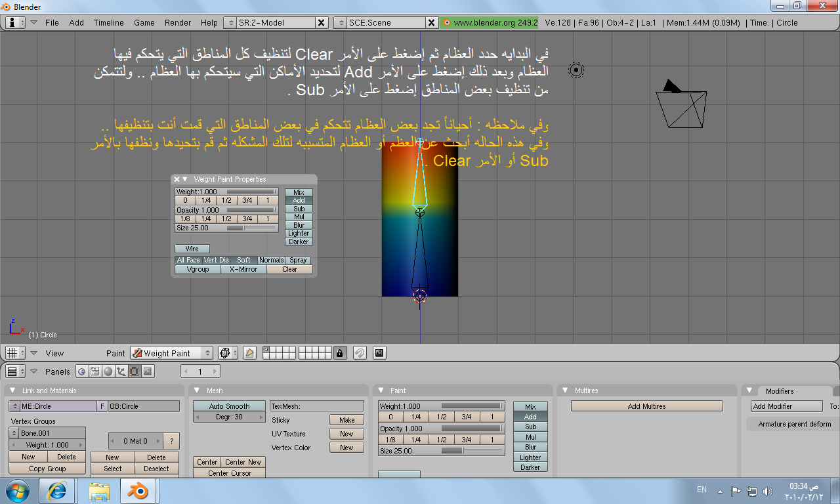Click Make next to Sticky
Image resolution: width=840 pixels, height=504 pixels.
click(x=347, y=420)
